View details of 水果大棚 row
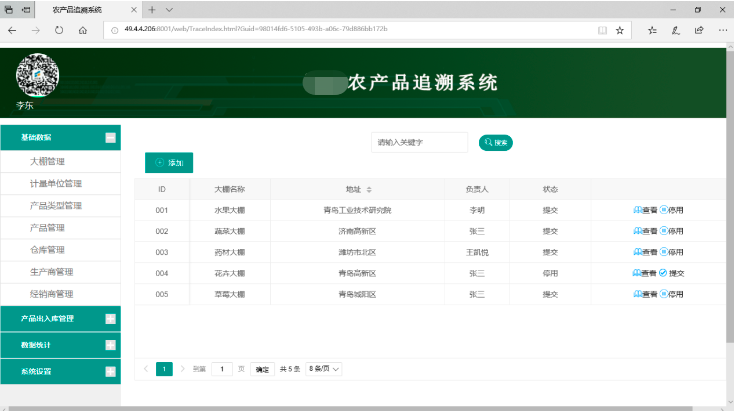The image size is (734, 411). pos(646,210)
